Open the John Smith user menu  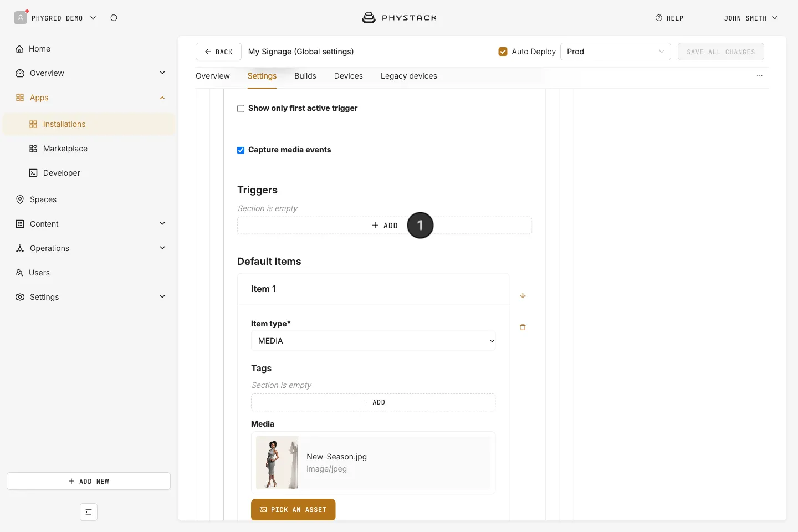(751, 18)
